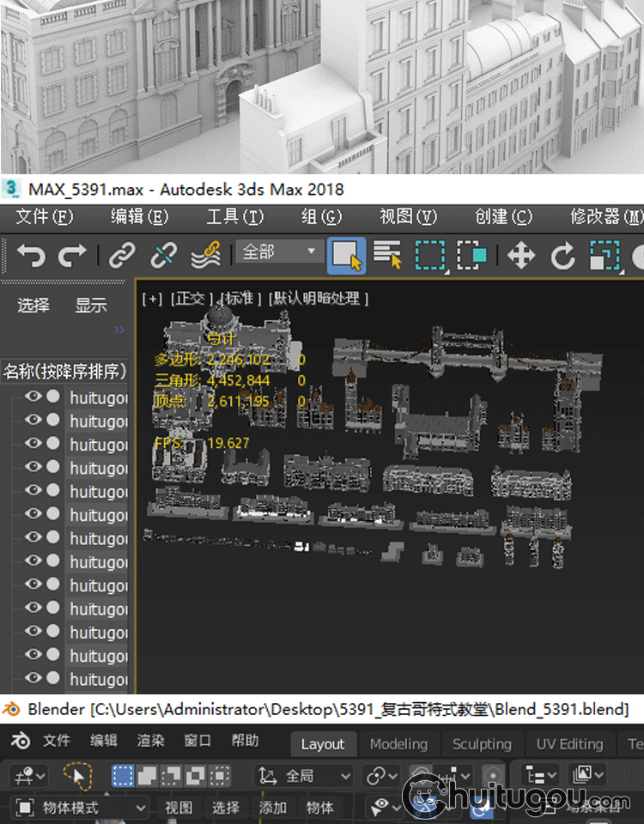Open the 编辑 menu in Blender
644x824 pixels.
point(104,741)
